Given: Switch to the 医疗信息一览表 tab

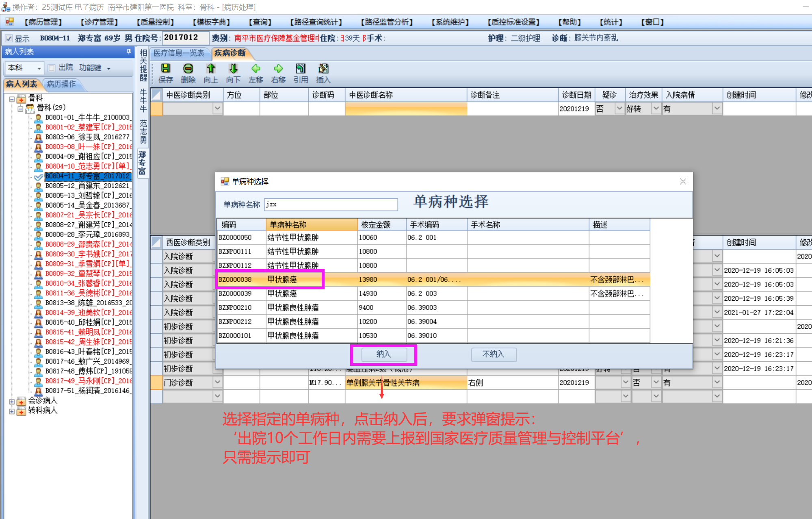Looking at the screenshot, I should pyautogui.click(x=179, y=53).
